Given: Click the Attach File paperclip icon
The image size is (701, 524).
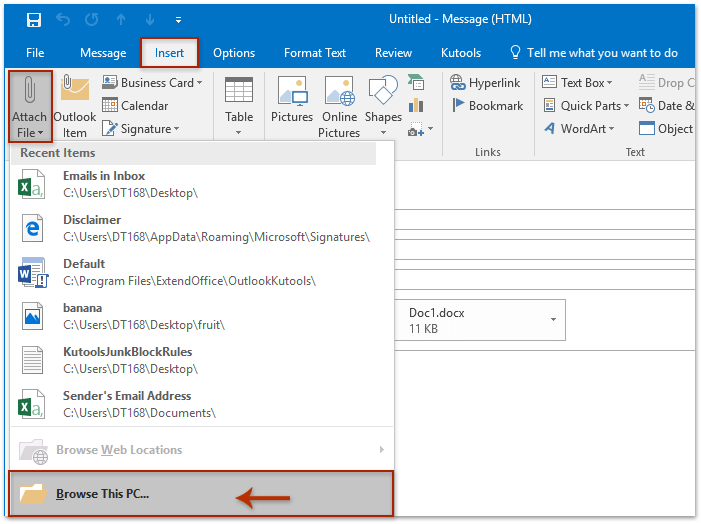Looking at the screenshot, I should click(29, 93).
